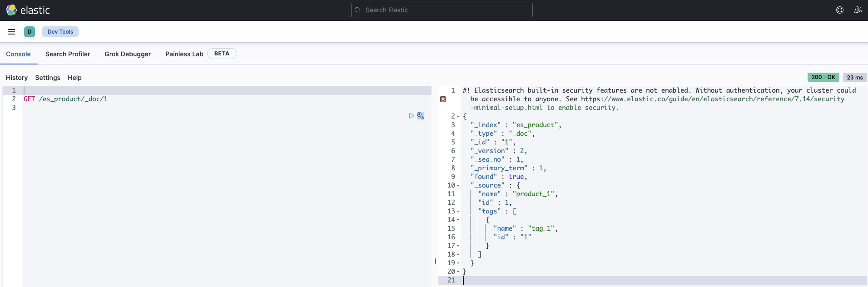Click the request text GET /es_product/_doc/1

[66, 99]
